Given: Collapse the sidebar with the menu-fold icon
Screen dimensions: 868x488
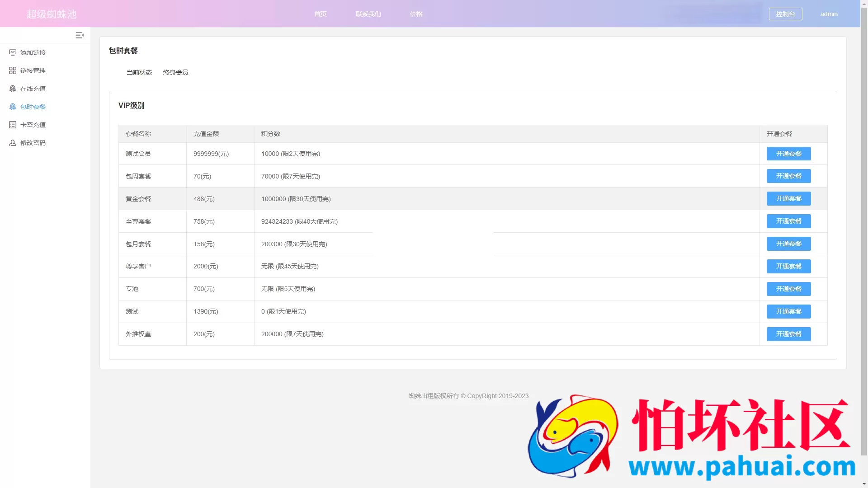Looking at the screenshot, I should (80, 35).
